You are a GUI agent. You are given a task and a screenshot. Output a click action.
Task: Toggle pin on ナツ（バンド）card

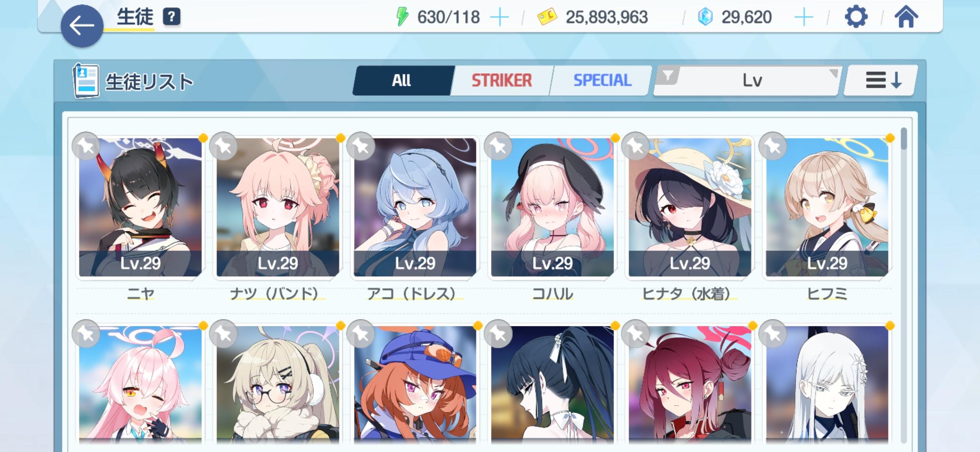tap(224, 146)
